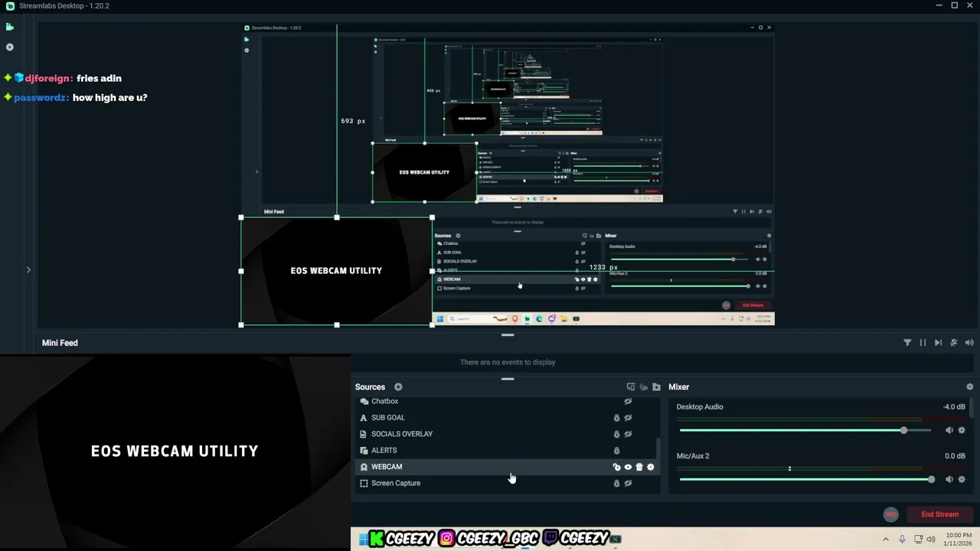Viewport: 980px width, 551px height.
Task: Click the Mixer panel scrollbar
Action: click(972, 407)
